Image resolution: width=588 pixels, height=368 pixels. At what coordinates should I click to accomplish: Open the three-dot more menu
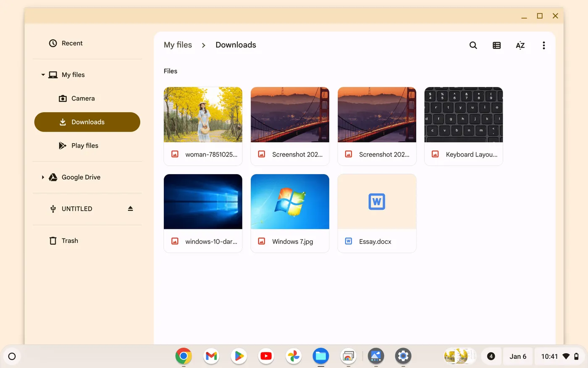[x=544, y=45]
